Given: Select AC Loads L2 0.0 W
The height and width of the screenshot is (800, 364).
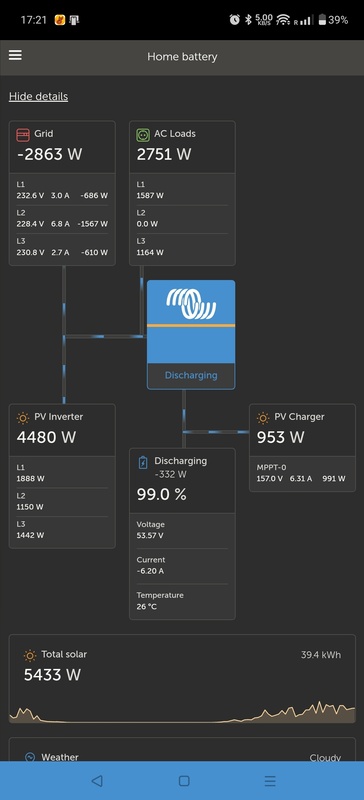Looking at the screenshot, I should [x=147, y=223].
